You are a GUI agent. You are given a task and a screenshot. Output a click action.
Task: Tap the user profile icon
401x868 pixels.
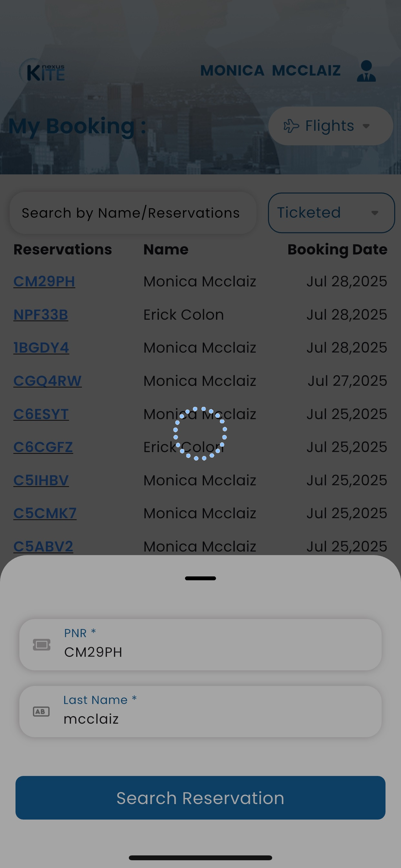tap(366, 71)
